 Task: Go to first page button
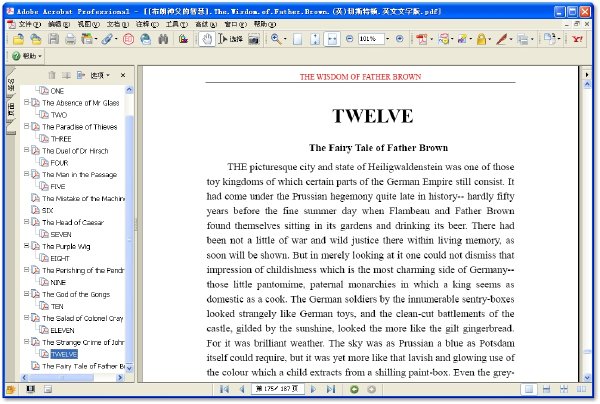224,389
